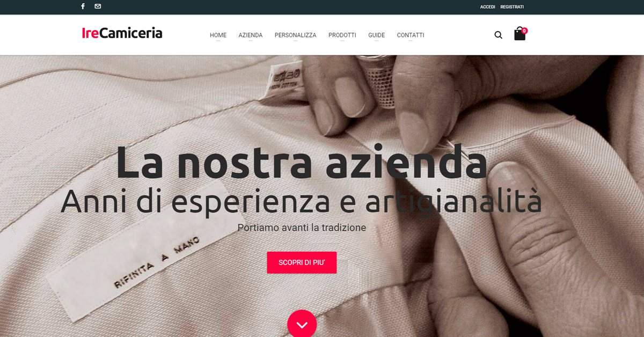
Task: Open the GUIDE menu
Action: point(376,35)
